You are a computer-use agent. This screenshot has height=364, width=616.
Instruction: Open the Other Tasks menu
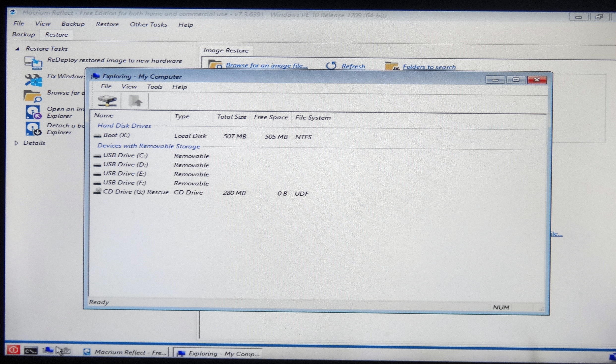coord(149,25)
